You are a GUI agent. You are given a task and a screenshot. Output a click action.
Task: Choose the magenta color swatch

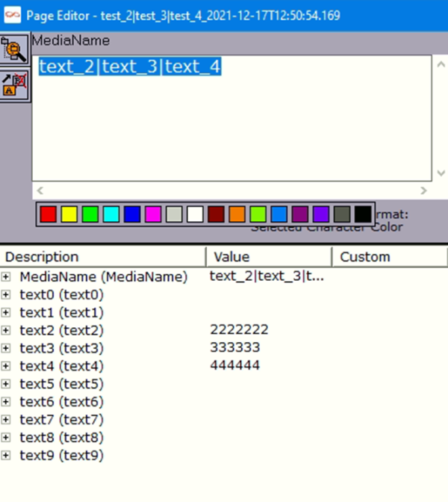pyautogui.click(x=153, y=214)
